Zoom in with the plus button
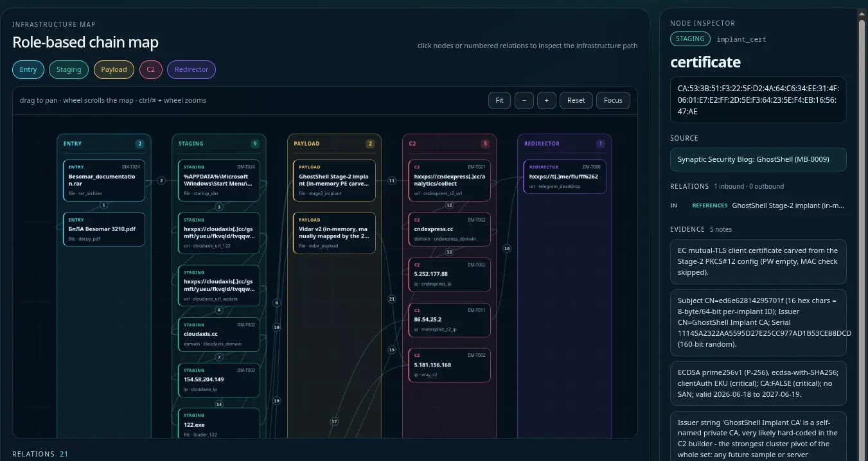 tap(547, 100)
